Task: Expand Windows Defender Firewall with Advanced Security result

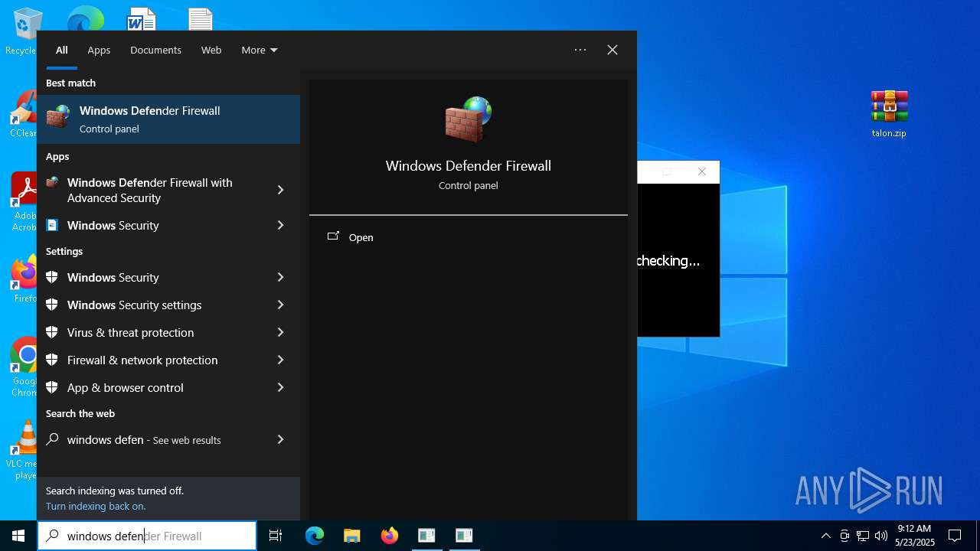Action: [280, 190]
